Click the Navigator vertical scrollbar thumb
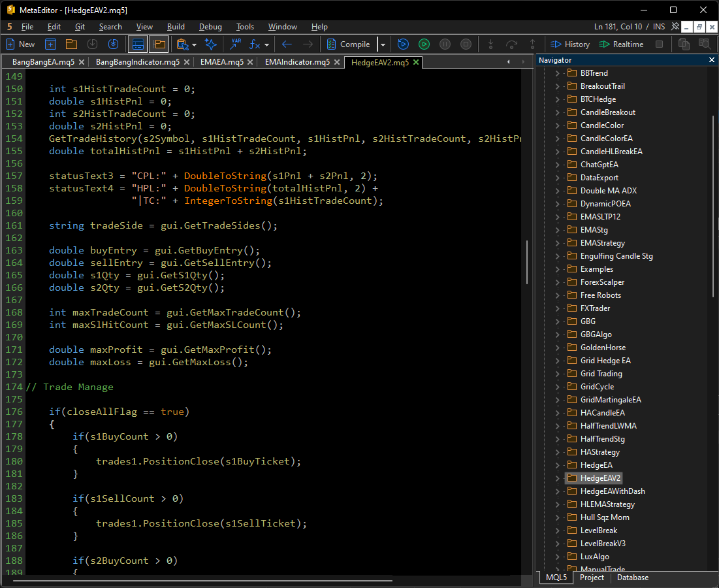The width and height of the screenshot is (719, 588). (x=713, y=206)
